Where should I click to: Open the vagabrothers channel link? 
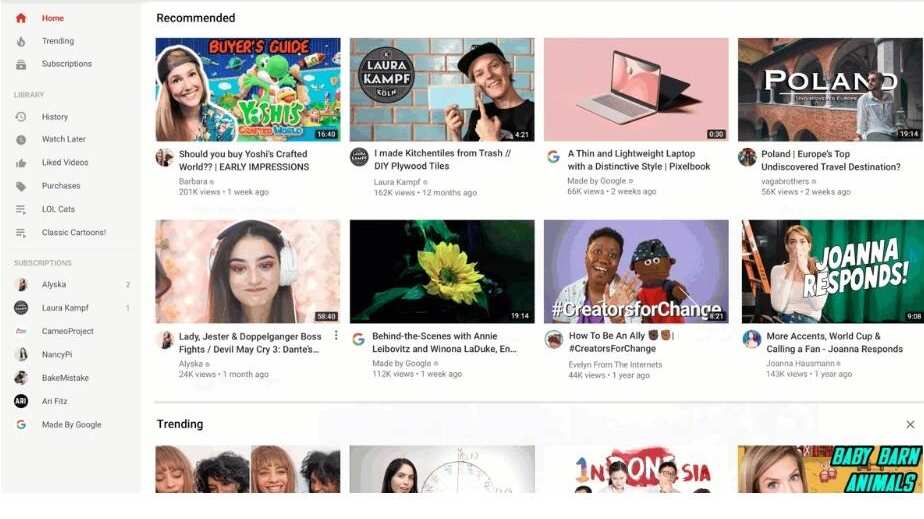[785, 181]
